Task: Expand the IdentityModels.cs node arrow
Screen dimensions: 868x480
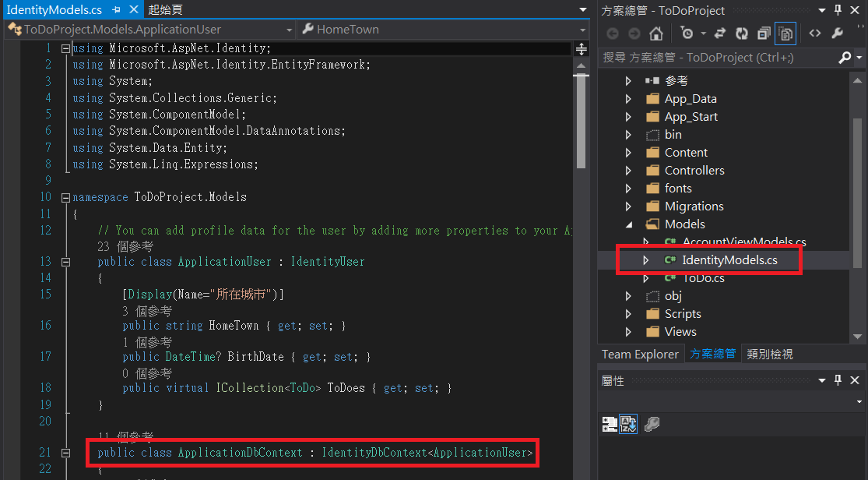Action: coord(646,260)
